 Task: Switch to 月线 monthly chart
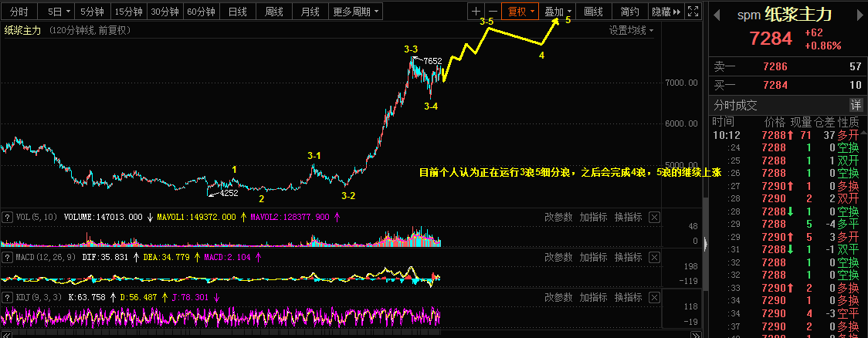(x=310, y=11)
